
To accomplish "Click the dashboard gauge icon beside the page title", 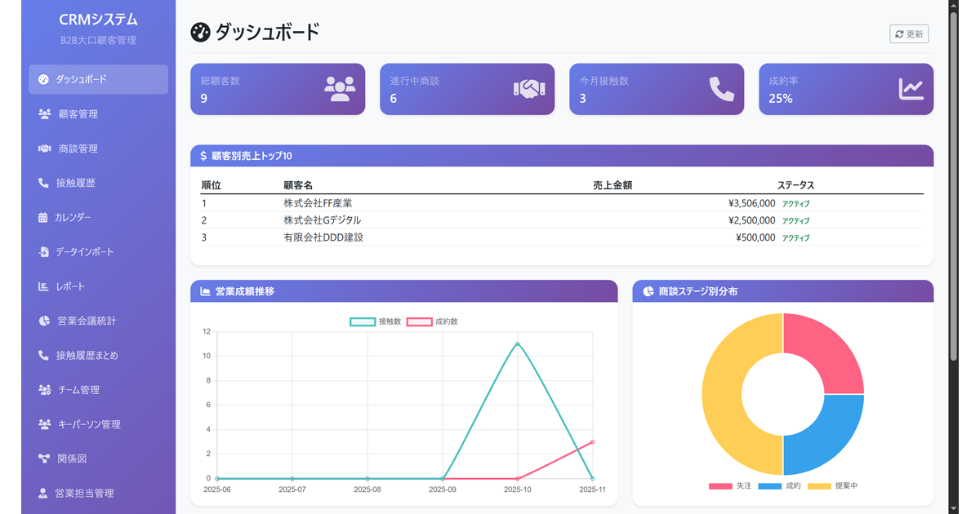I will pyautogui.click(x=200, y=33).
